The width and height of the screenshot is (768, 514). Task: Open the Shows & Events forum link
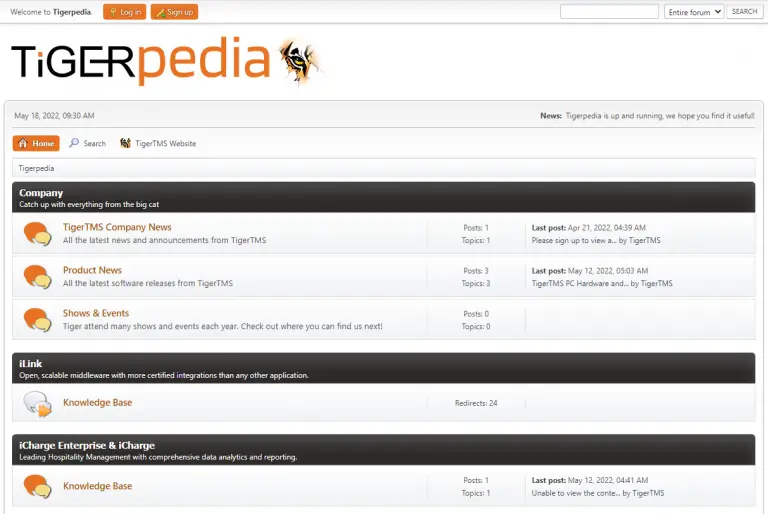pos(96,313)
